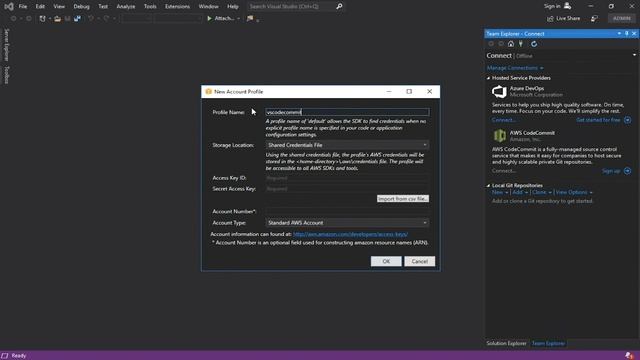The width and height of the screenshot is (640, 360).
Task: Click the New Project toolbar icon
Action: [42, 18]
